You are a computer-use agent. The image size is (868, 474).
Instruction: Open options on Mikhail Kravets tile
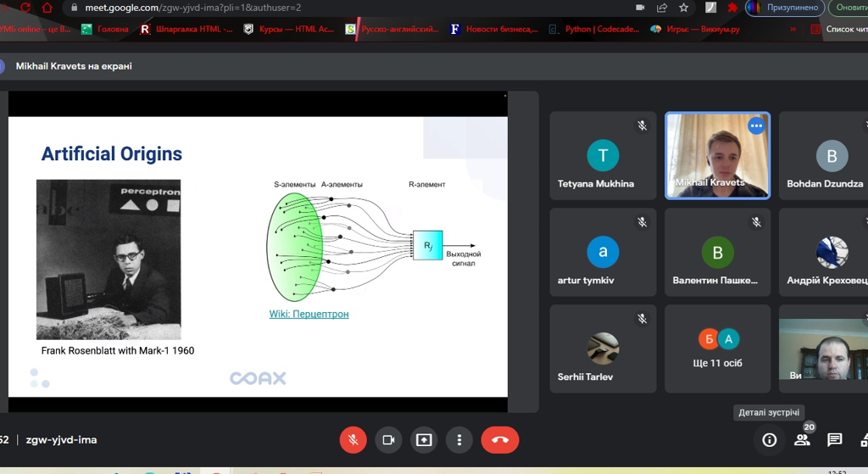point(756,126)
